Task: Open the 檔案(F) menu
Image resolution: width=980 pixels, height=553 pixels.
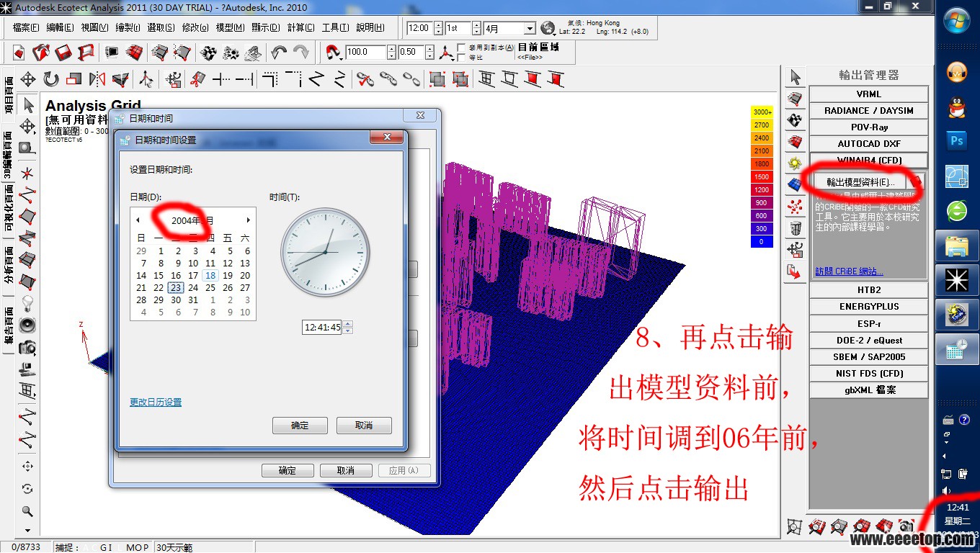Action: [x=26, y=27]
